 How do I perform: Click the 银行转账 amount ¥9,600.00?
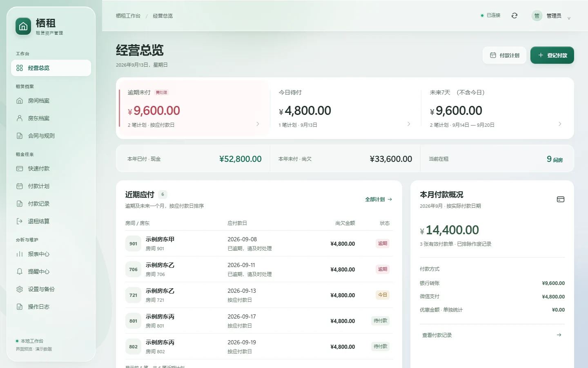553,283
